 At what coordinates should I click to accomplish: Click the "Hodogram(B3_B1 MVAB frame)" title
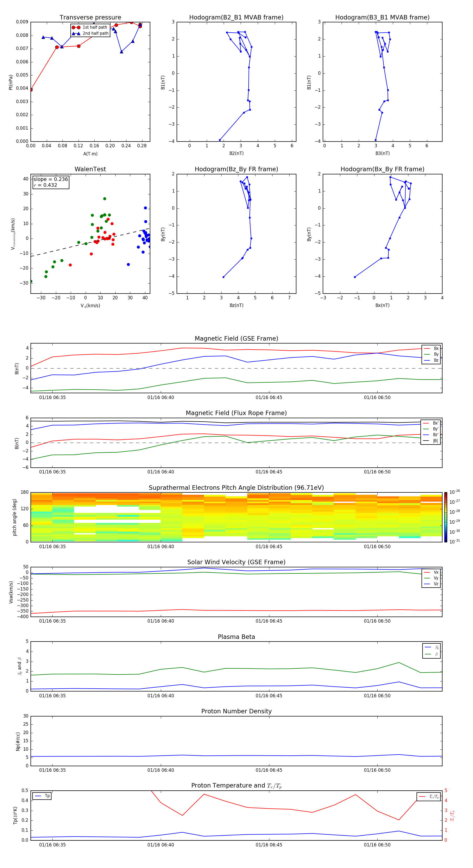point(382,18)
